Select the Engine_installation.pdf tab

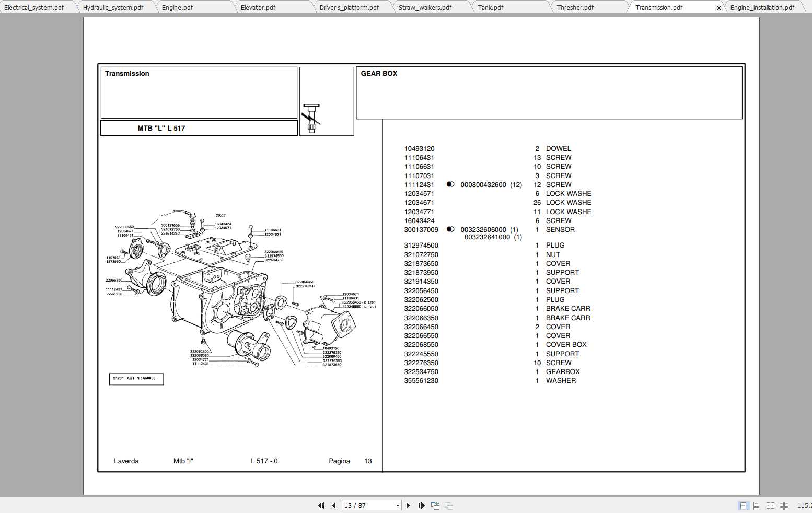point(763,7)
